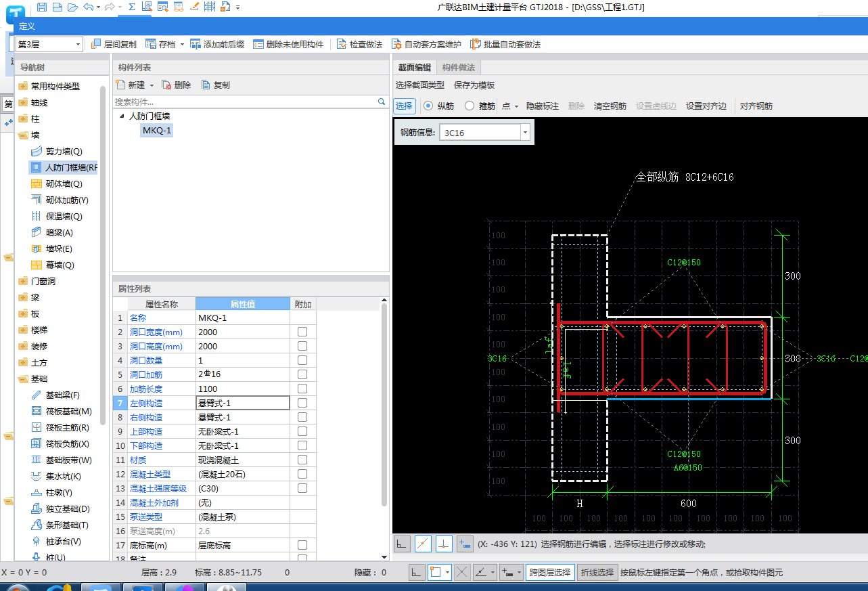Click perpendicular snap icon below drawing canvas
Screen dimensions: 868x591
pyautogui.click(x=444, y=543)
